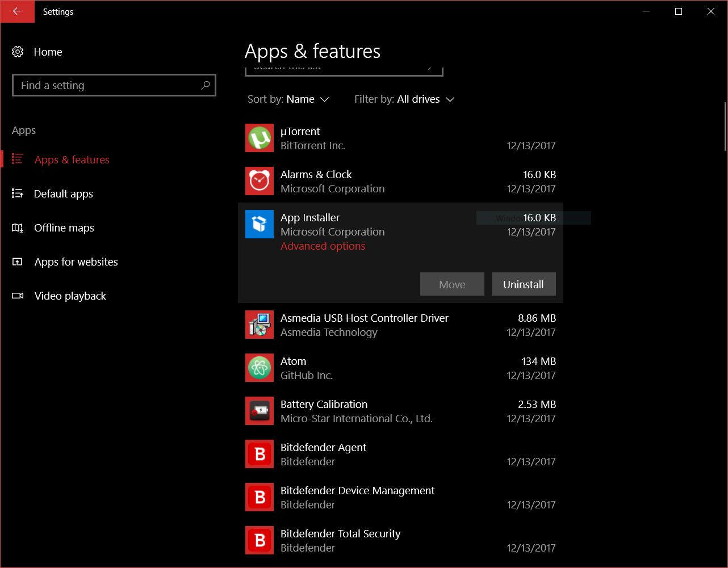Click the back arrow in title bar

[x=17, y=11]
